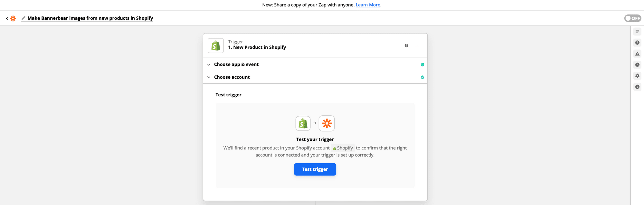Click the pencil icon to rename Zap

pos(23,18)
